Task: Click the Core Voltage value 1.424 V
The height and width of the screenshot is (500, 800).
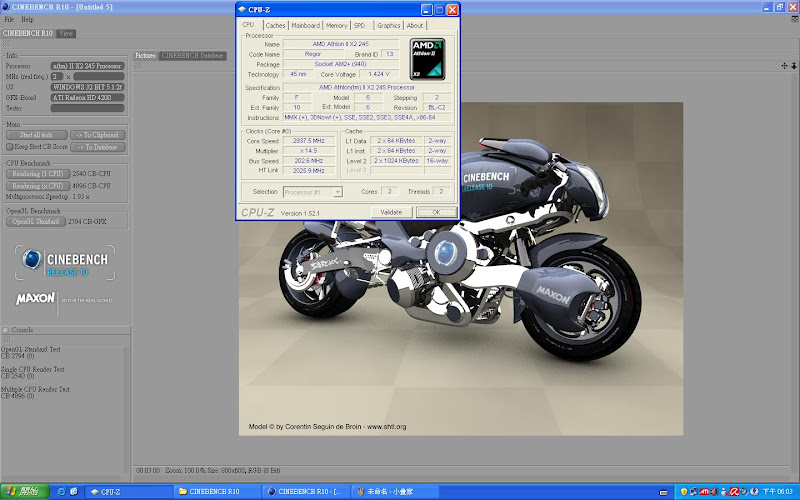Action: point(379,74)
